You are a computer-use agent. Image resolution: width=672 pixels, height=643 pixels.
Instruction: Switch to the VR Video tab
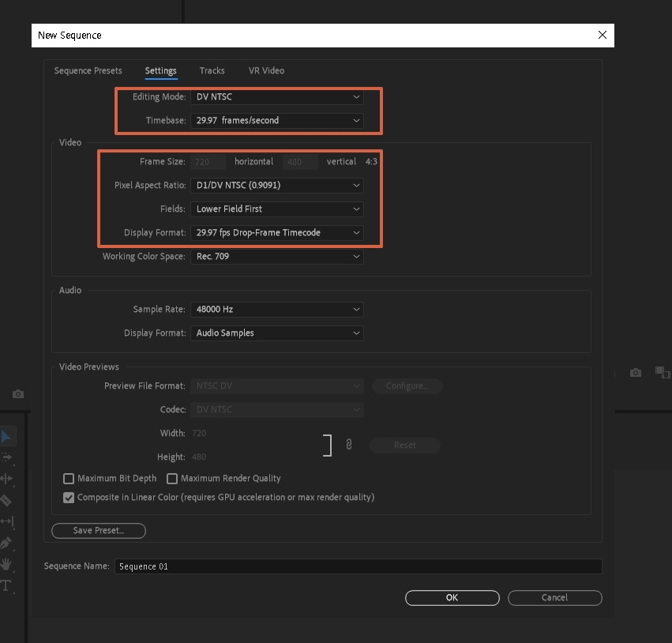(266, 71)
